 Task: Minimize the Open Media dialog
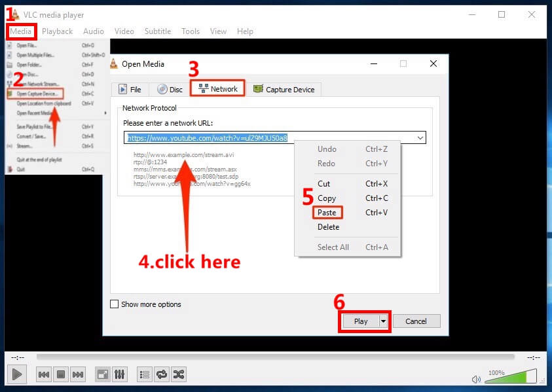point(374,63)
